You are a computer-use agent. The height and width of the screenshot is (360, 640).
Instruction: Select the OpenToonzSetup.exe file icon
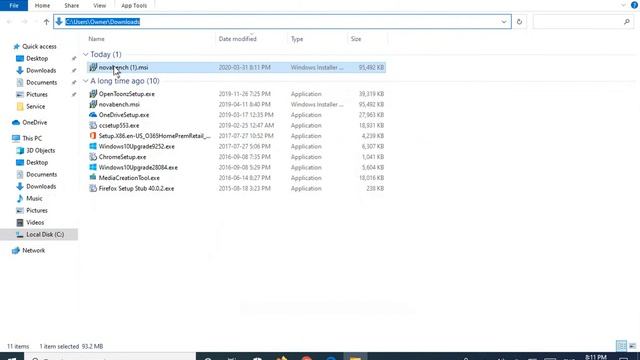[x=93, y=94]
